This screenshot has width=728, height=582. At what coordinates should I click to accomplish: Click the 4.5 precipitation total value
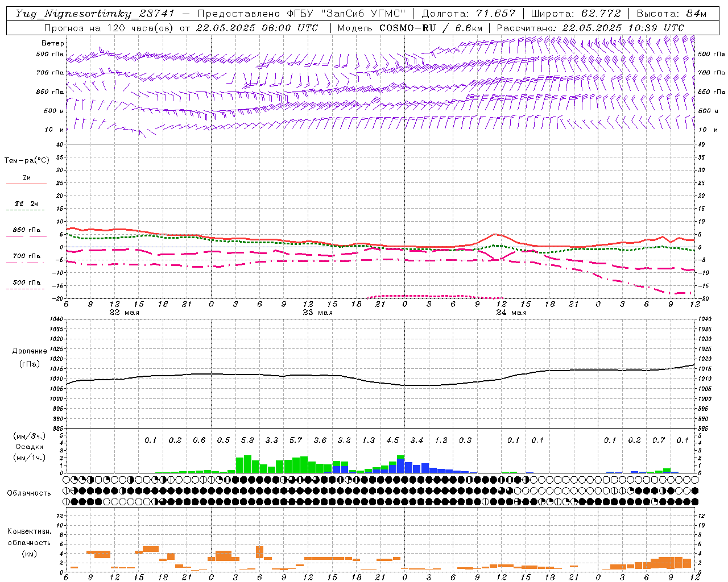(392, 440)
